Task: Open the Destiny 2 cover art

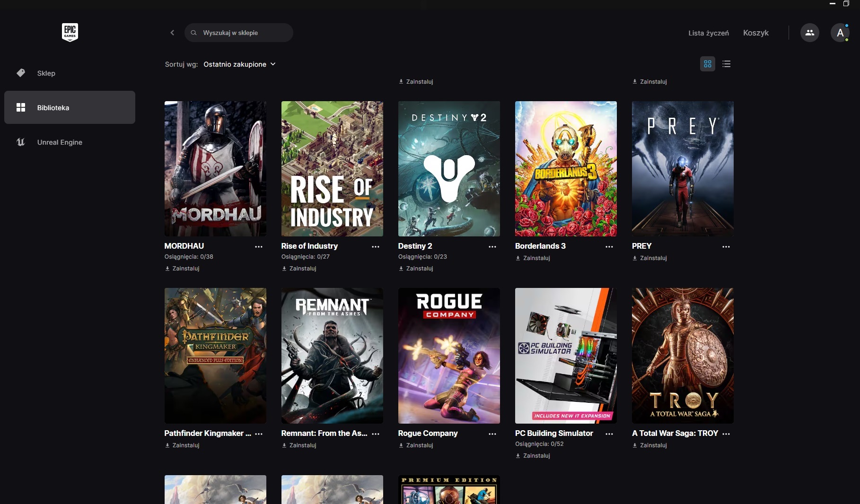Action: click(x=449, y=169)
